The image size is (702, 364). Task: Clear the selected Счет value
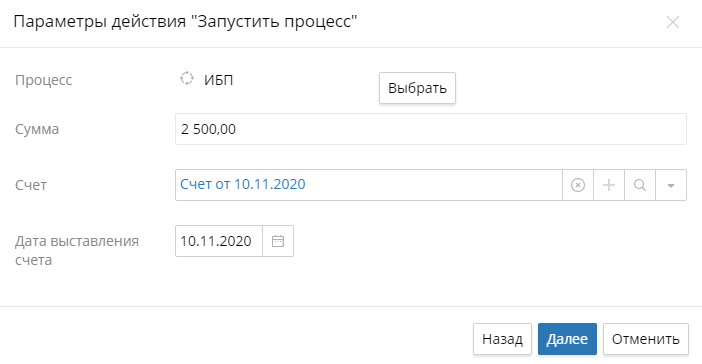pos(578,185)
